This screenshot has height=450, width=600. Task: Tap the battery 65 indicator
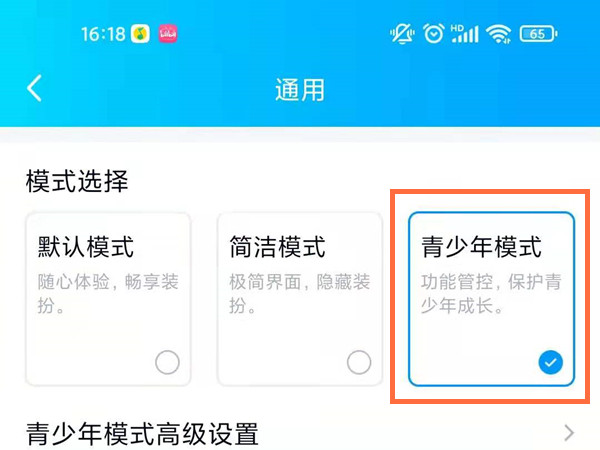tap(538, 34)
